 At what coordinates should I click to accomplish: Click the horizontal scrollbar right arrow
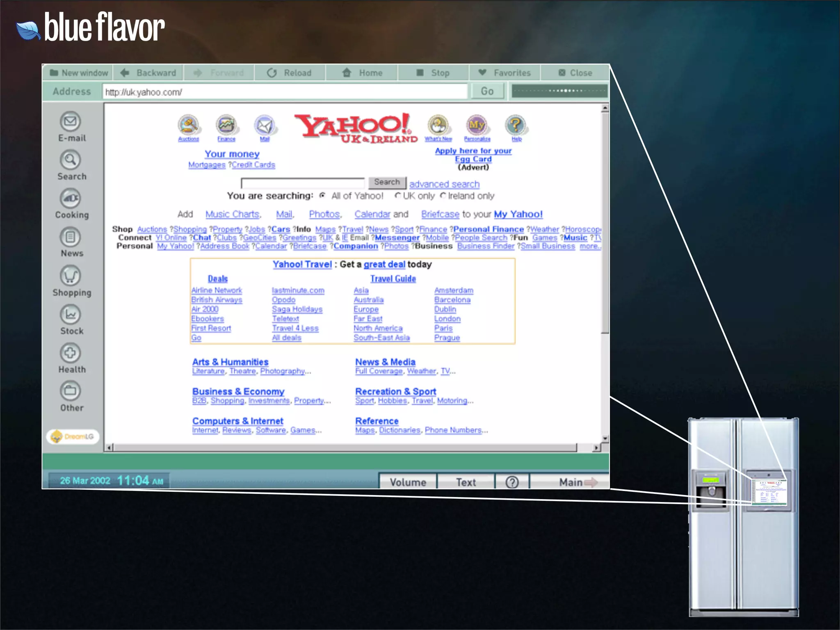(597, 447)
